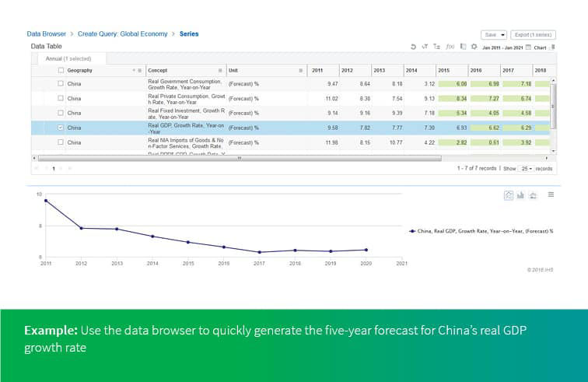Viewport: 588px width, 382px height.
Task: Click the vertical scrollbar thumb of the table
Action: coord(553,106)
